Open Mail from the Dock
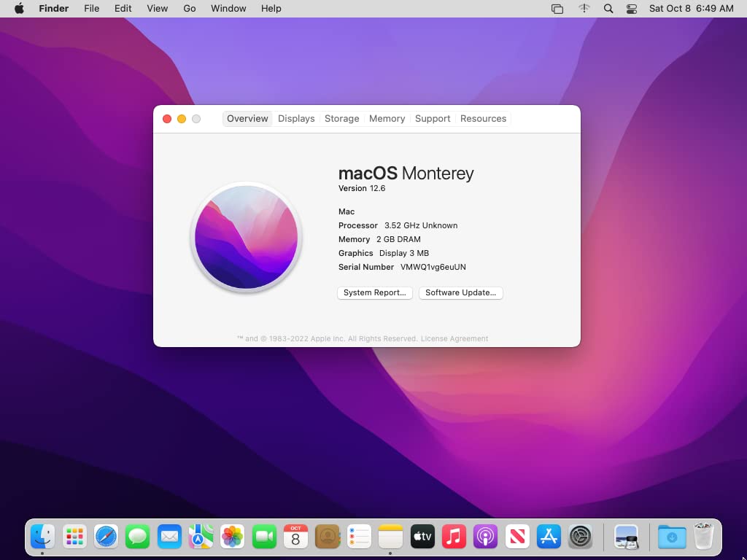747x560 pixels. pyautogui.click(x=169, y=537)
